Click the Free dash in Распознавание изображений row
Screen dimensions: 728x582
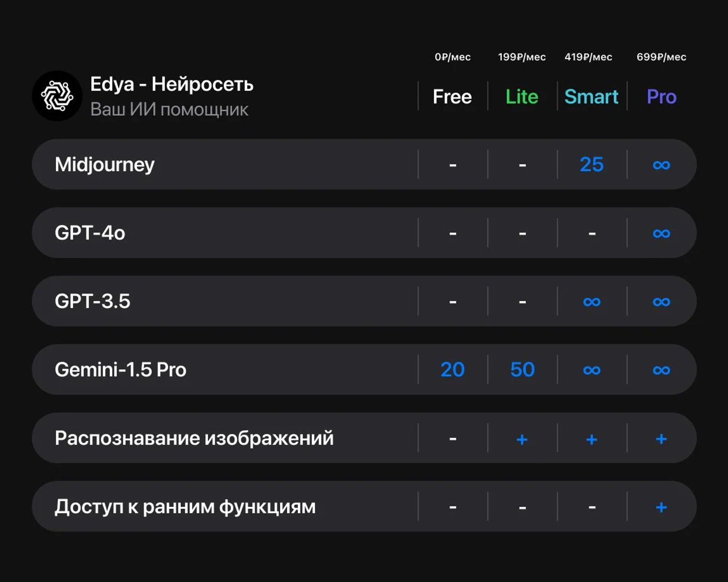[x=453, y=439]
